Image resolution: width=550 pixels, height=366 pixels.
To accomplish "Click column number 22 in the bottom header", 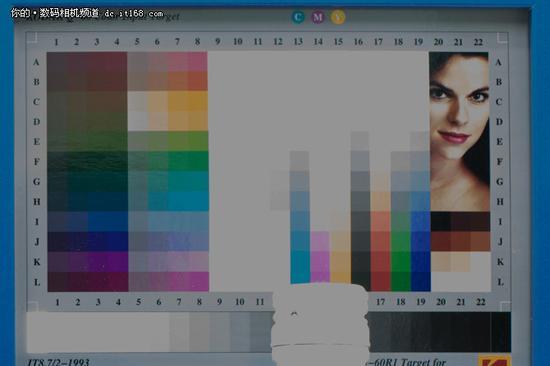I will 481,302.
